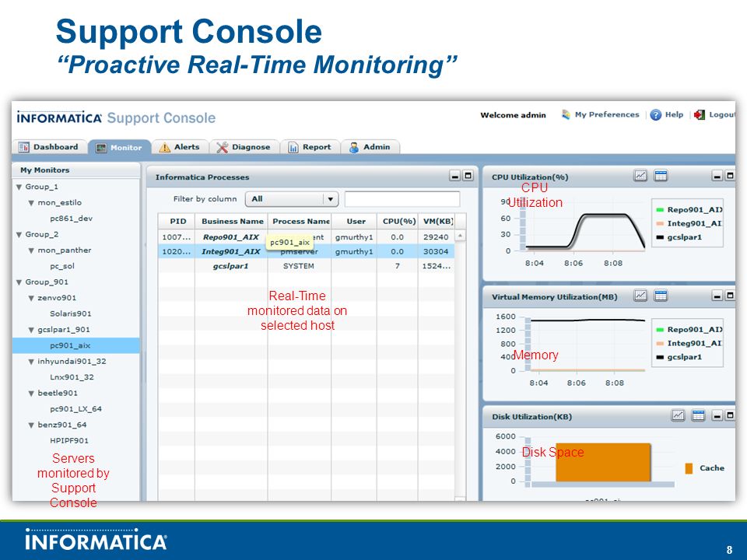Click green Repo901 swatch in CPU legend
Screen dimensions: 747x560
(660, 209)
